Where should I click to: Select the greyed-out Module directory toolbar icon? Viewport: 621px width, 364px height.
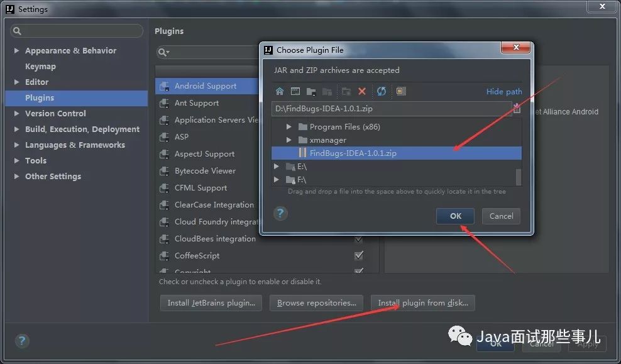327,92
